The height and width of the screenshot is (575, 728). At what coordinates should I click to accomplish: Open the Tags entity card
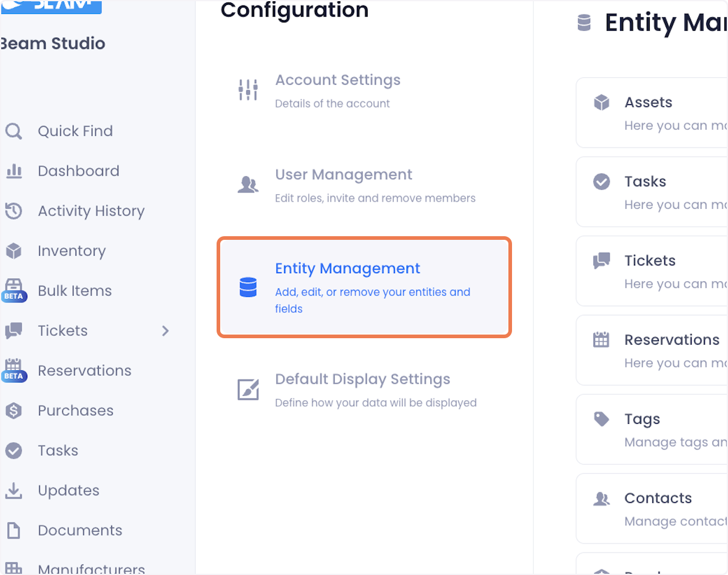pyautogui.click(x=652, y=429)
